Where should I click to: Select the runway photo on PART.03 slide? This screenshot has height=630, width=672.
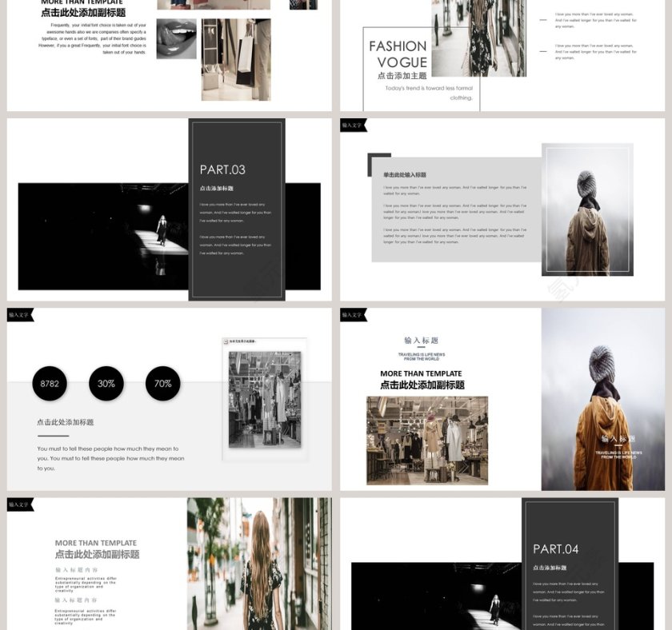(x=102, y=237)
